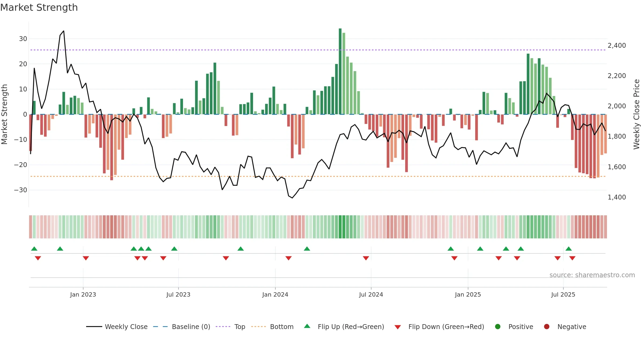644x362 pixels.
Task: Toggle Bottom legend entry
Action: tap(272, 327)
